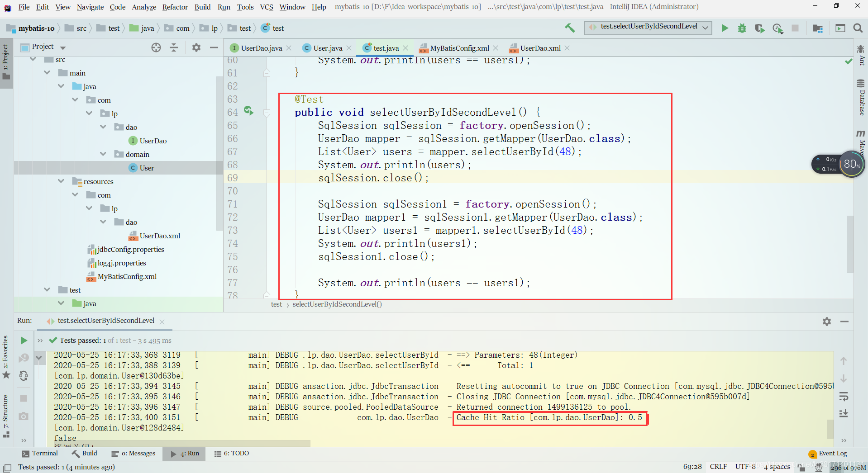Open Build tool window
Viewport: 868px width, 473px height.
tap(85, 453)
